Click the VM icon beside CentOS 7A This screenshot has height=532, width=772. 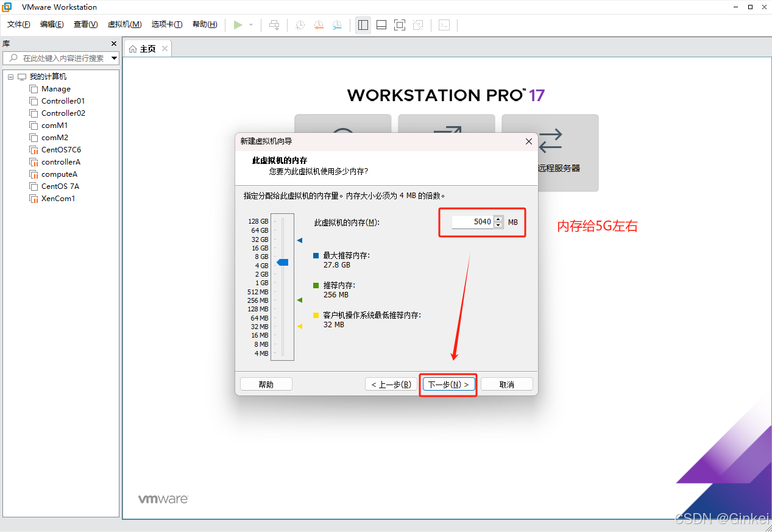34,186
